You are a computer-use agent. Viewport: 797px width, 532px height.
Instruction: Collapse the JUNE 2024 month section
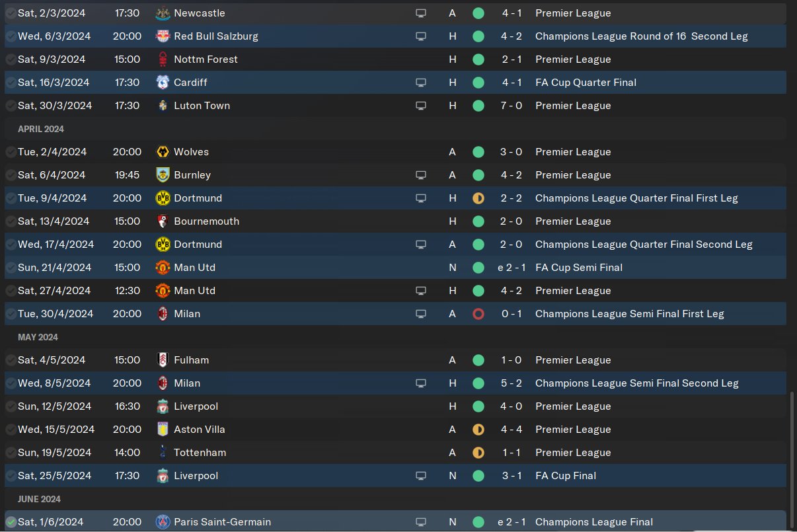pyautogui.click(x=39, y=499)
